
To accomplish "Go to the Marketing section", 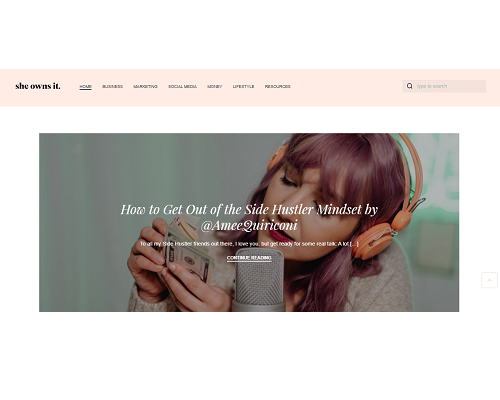I will (x=145, y=86).
